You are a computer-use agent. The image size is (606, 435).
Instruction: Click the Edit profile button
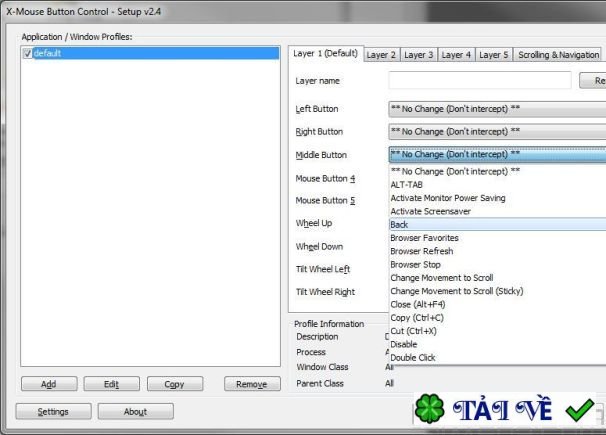tap(111, 384)
